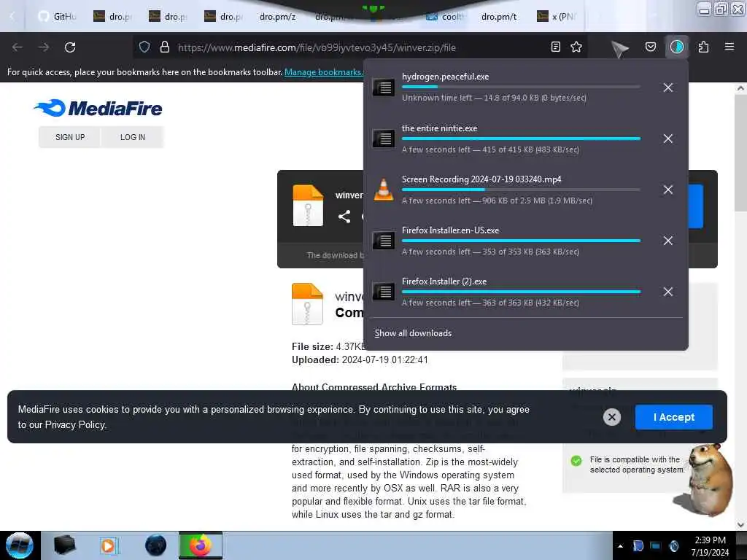Screen dimensions: 747x560
Task: Click the SIGN UP button
Action: [x=70, y=137]
